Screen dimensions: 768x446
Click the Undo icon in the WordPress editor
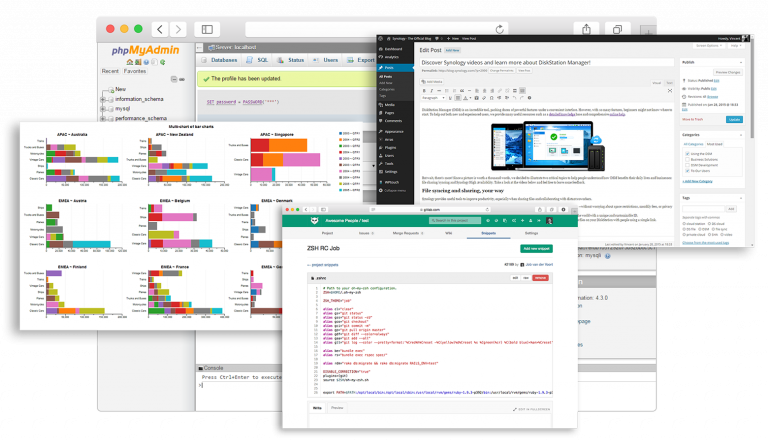point(514,98)
